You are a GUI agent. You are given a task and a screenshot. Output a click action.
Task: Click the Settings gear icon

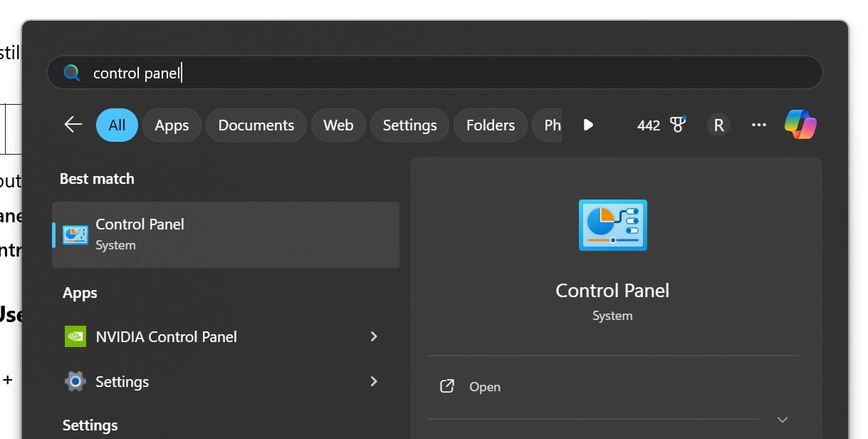(75, 381)
